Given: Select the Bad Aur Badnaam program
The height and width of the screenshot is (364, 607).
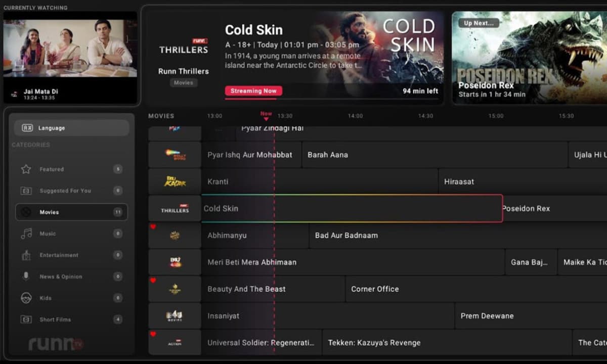Looking at the screenshot, I should pyautogui.click(x=458, y=235).
